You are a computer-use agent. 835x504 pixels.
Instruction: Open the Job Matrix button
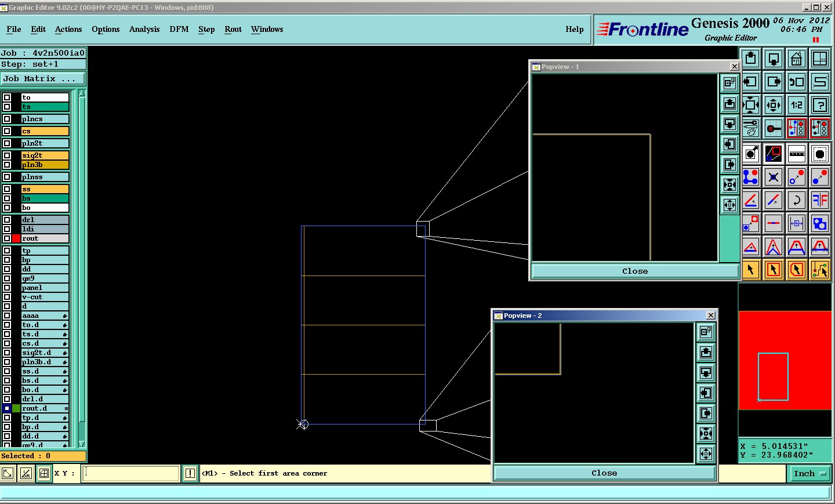click(x=43, y=79)
